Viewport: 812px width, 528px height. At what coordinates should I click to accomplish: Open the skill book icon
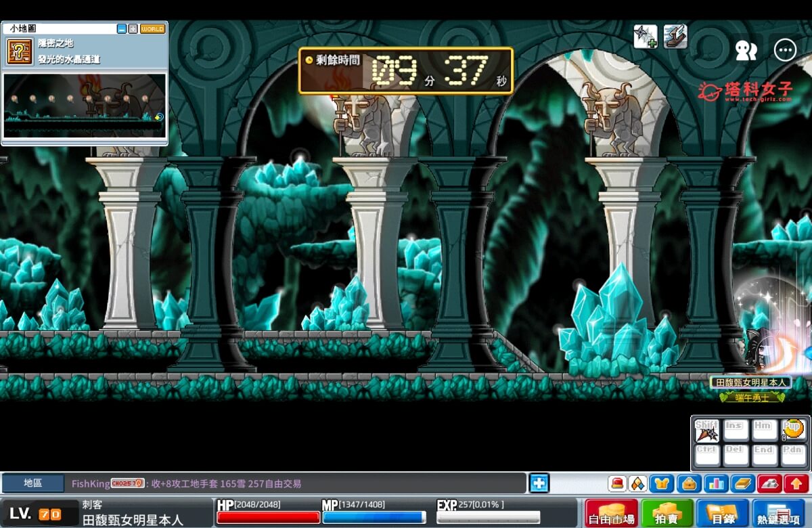point(742,484)
